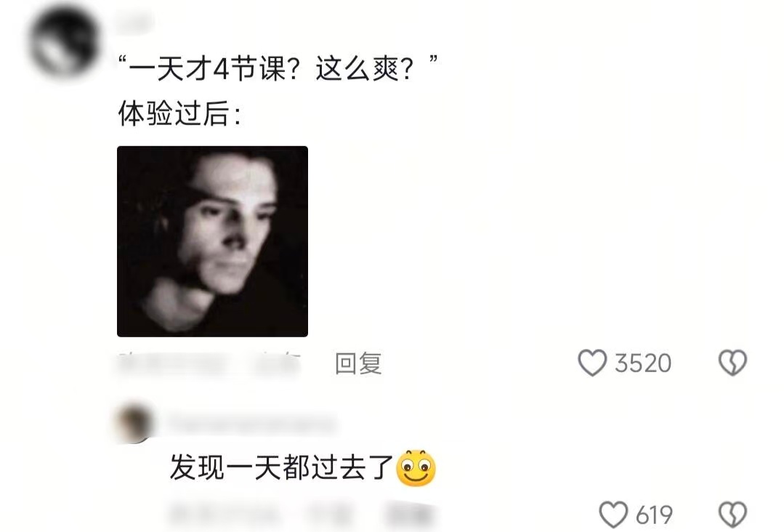The image size is (784, 532).
Task: Tap the smiley emoji in the reply
Action: click(416, 469)
